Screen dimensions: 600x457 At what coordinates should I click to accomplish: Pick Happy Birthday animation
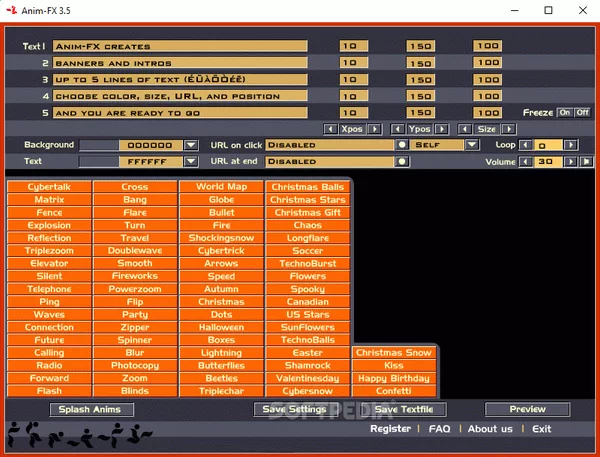coord(394,378)
